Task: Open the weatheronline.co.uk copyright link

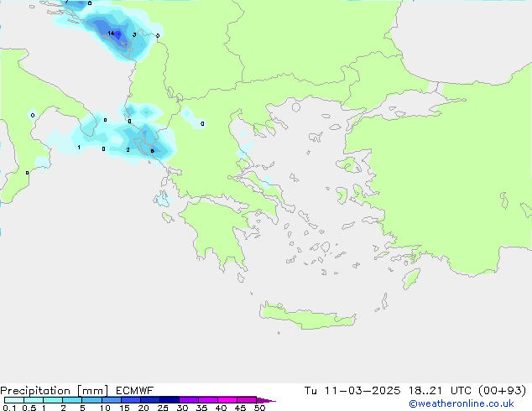Action: pyautogui.click(x=462, y=403)
